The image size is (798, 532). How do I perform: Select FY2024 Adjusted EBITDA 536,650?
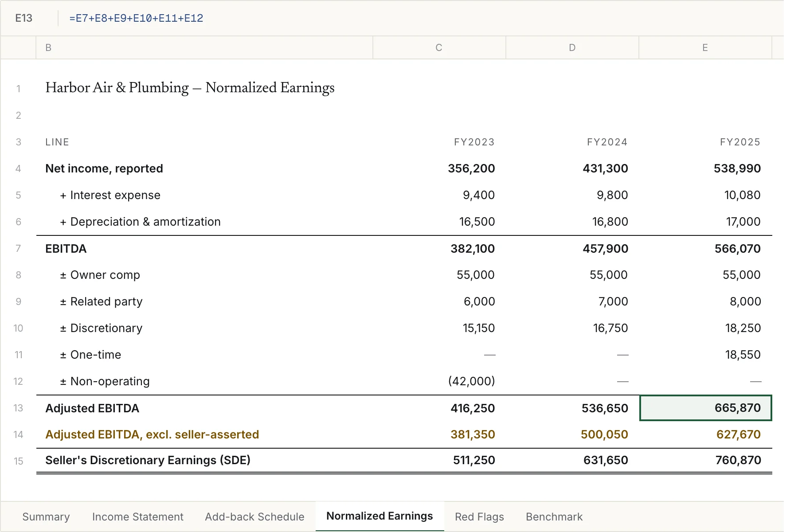(605, 408)
